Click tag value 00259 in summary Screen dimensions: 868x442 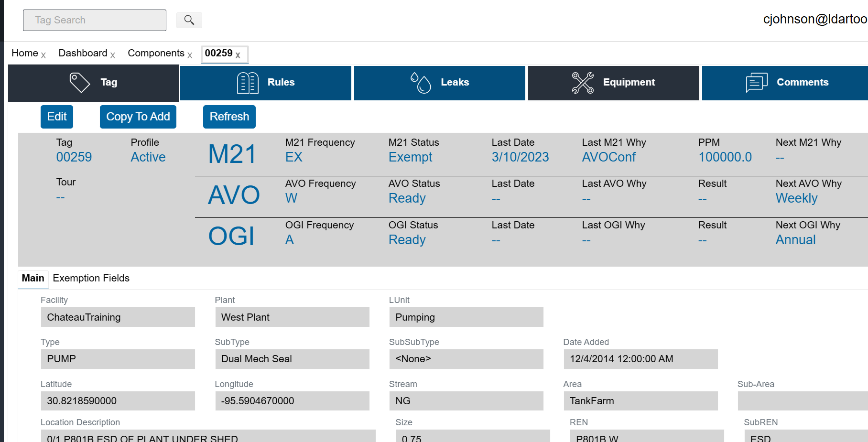coord(74,157)
